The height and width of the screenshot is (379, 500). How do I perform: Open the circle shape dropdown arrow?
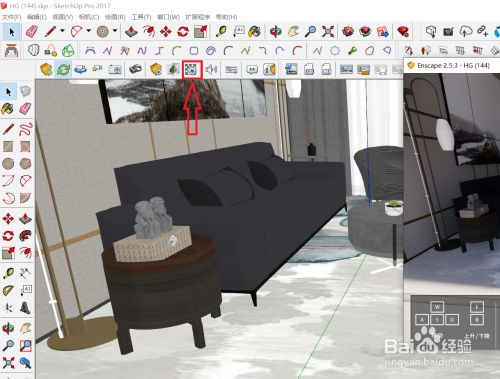click(115, 31)
